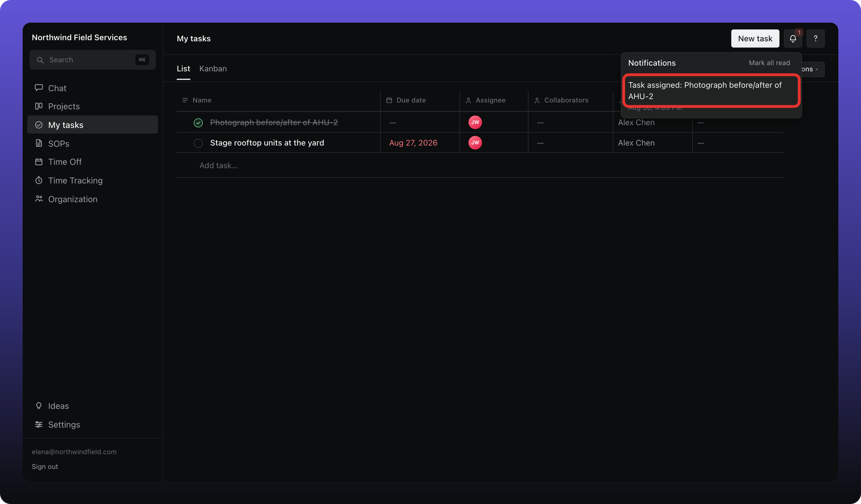
Task: Switch to the Kanban tab
Action: [x=213, y=69]
